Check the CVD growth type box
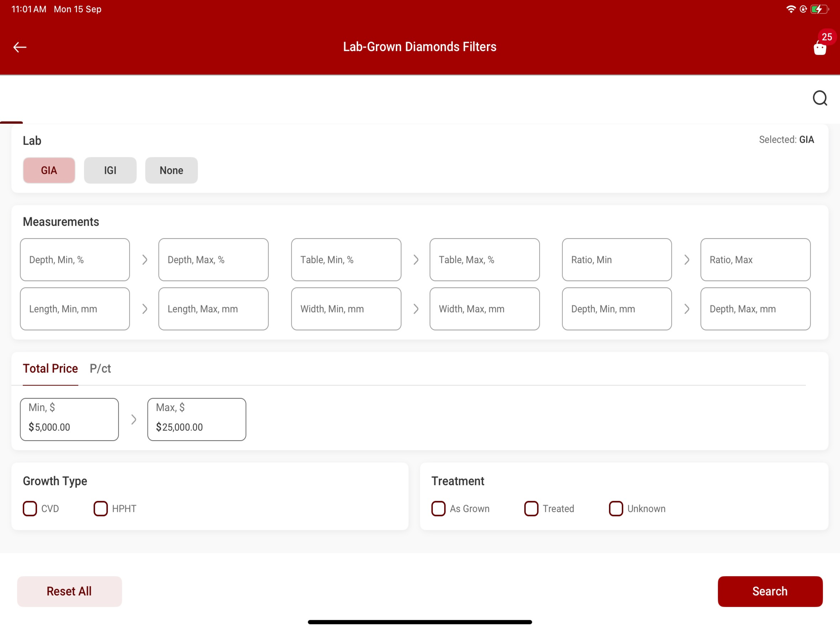 (30, 508)
